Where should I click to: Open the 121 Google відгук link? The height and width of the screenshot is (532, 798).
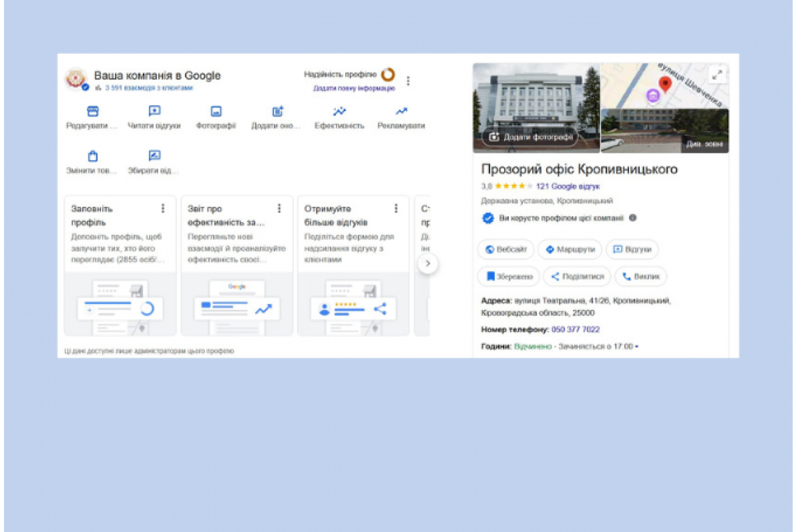coord(568,186)
